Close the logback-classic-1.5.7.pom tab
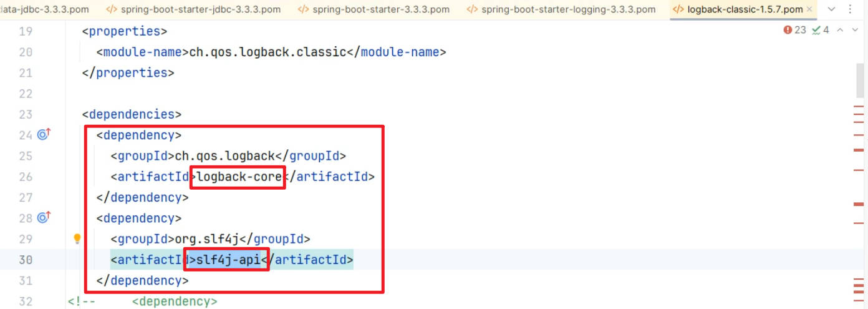868x309 pixels. click(x=809, y=9)
